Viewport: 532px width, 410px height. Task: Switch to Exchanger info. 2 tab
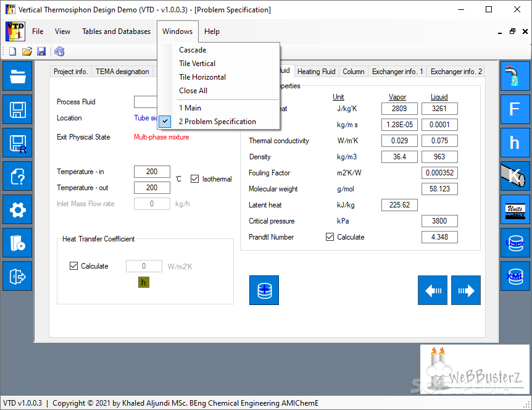[x=456, y=72]
